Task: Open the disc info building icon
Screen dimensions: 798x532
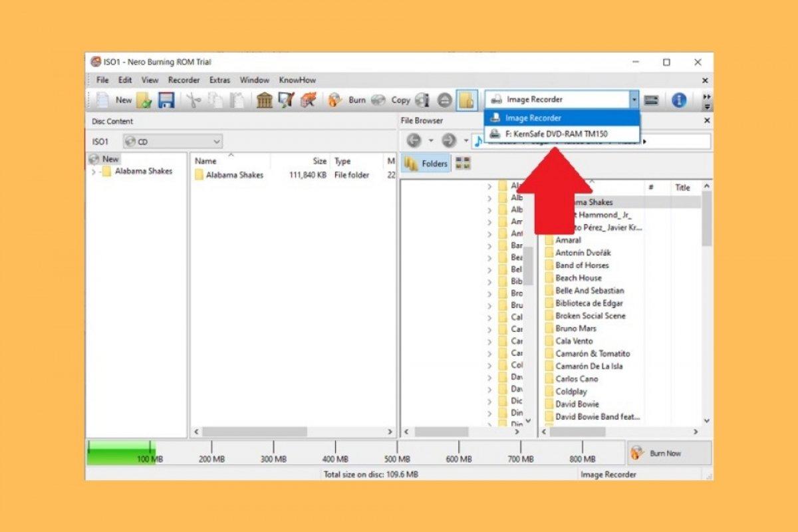Action: click(x=265, y=100)
